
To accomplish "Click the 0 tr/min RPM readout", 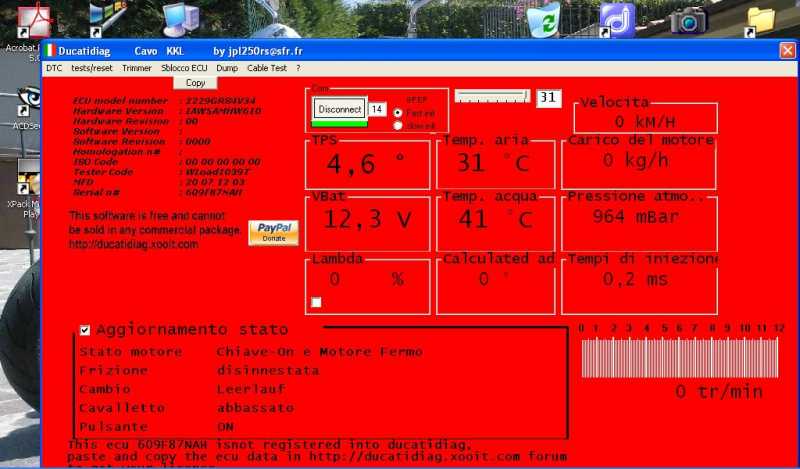I will (719, 392).
